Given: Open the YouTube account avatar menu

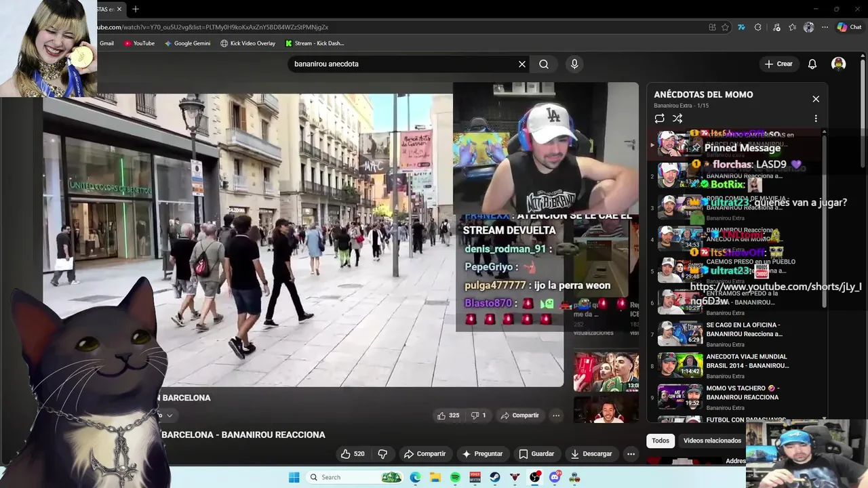Looking at the screenshot, I should pos(839,64).
